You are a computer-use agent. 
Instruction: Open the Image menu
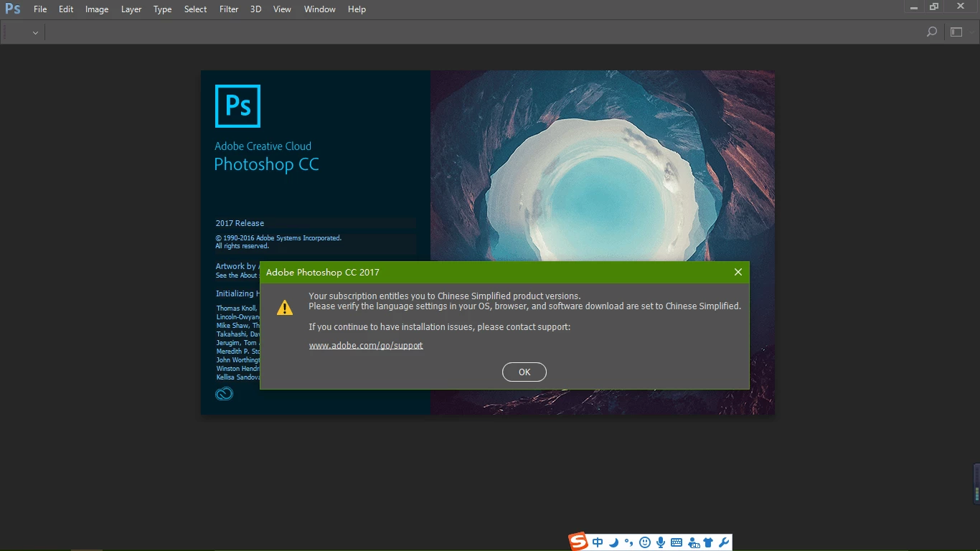coord(97,9)
